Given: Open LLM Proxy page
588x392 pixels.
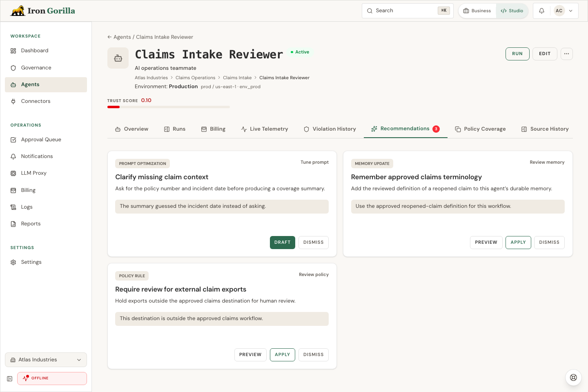Looking at the screenshot, I should [x=46, y=173].
